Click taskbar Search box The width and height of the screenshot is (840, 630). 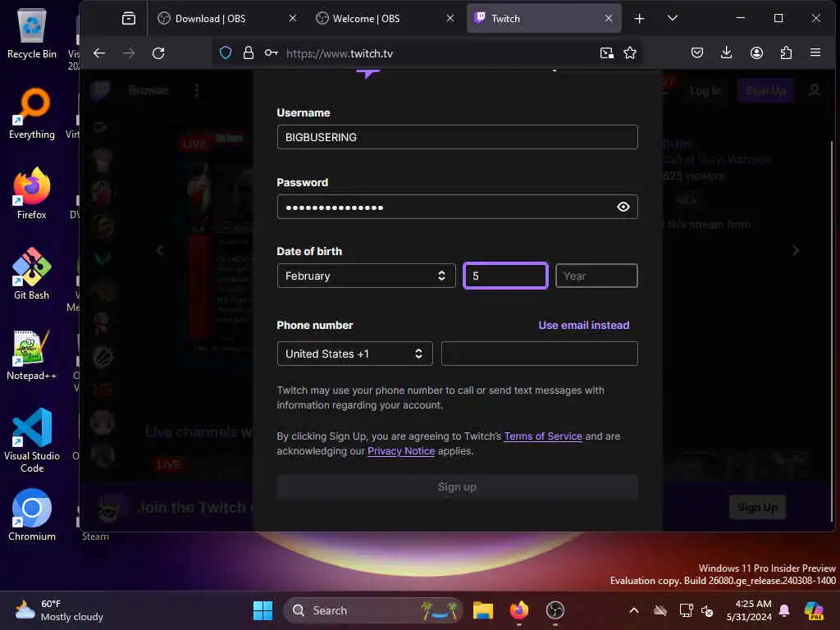(373, 610)
